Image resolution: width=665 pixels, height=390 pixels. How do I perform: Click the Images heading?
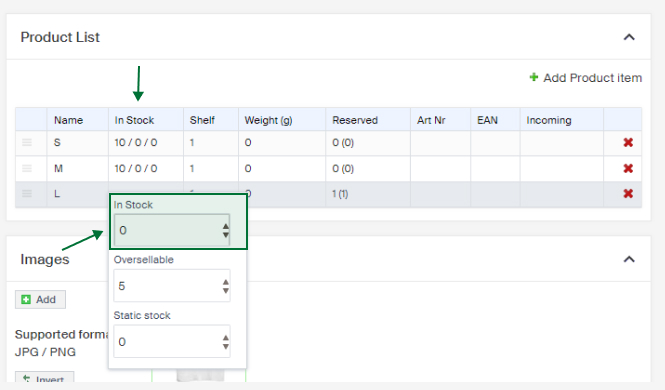pyautogui.click(x=45, y=259)
